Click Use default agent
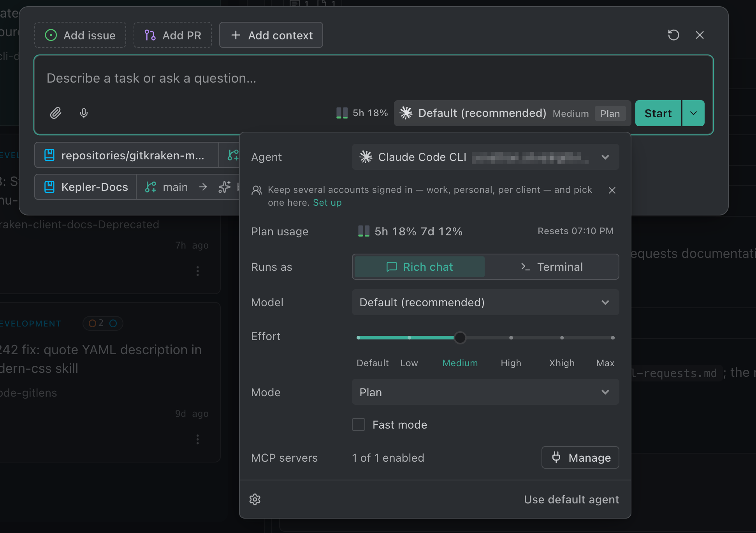Screen dimensions: 756x533 tap(571, 499)
